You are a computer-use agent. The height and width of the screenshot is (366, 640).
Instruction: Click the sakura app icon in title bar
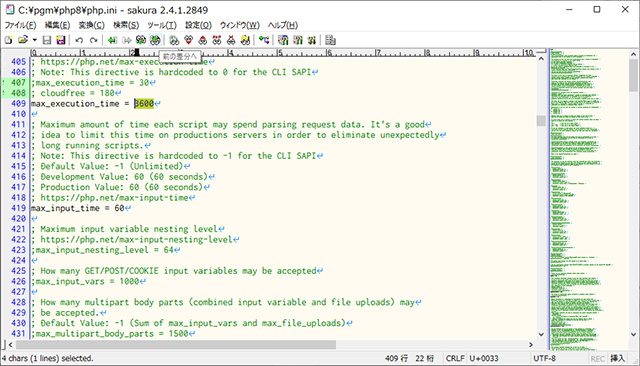pos(10,9)
